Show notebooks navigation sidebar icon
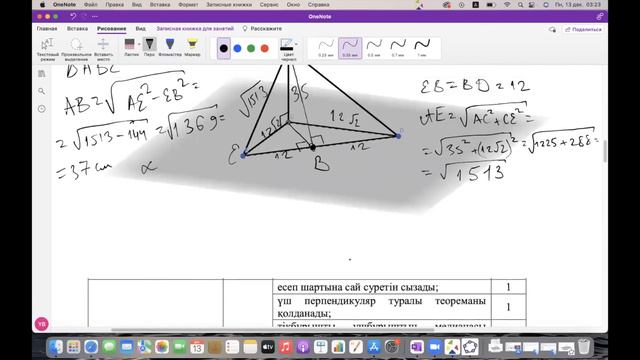The height and width of the screenshot is (360, 640). [42, 73]
